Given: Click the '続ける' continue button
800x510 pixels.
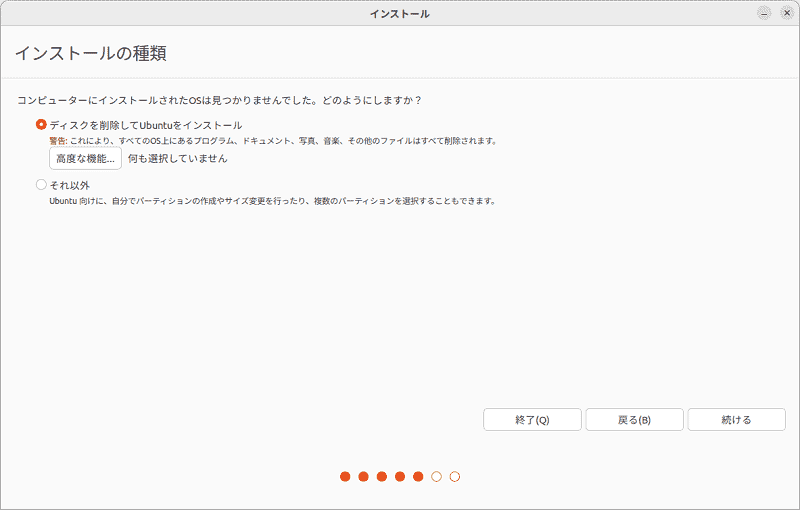Looking at the screenshot, I should click(736, 420).
